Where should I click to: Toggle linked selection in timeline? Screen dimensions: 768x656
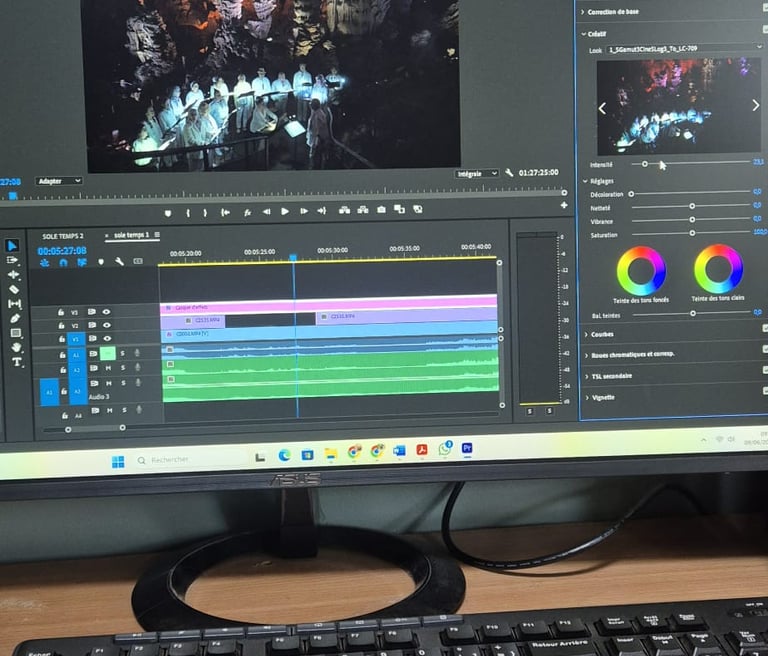click(81, 262)
